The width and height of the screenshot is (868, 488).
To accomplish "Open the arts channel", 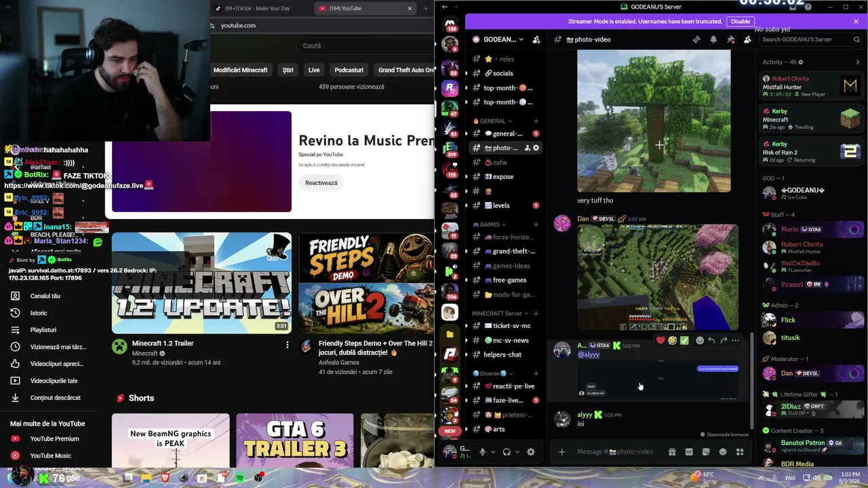I will 505,429.
